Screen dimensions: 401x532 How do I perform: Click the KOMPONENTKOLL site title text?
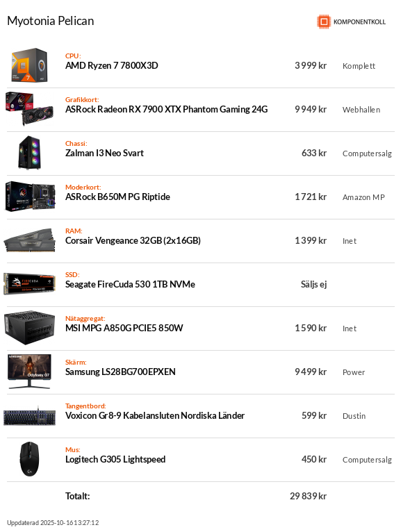359,22
